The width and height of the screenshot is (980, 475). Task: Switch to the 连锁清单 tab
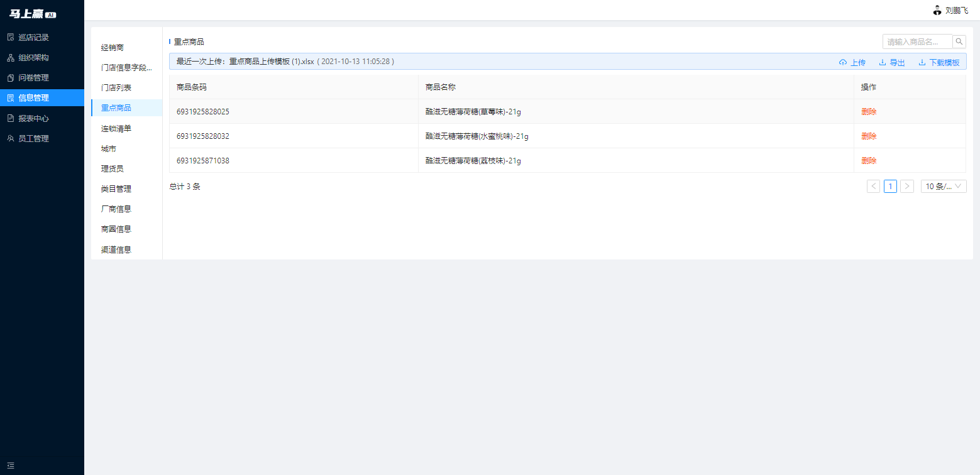coord(126,128)
